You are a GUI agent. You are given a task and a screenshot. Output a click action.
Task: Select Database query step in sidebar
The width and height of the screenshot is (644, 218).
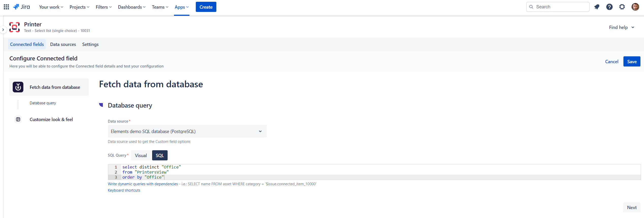click(43, 103)
